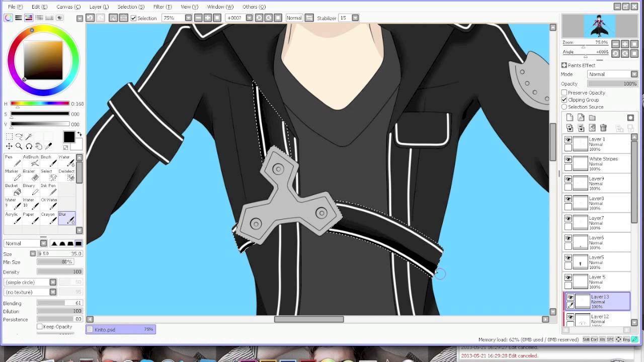Viewport: 644px width, 362px height.
Task: Open the Layer menu
Action: coord(99,7)
